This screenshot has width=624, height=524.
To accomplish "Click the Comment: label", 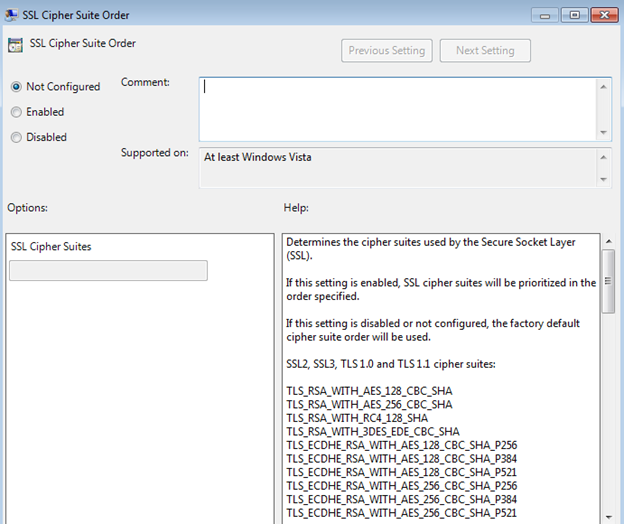I will click(145, 82).
